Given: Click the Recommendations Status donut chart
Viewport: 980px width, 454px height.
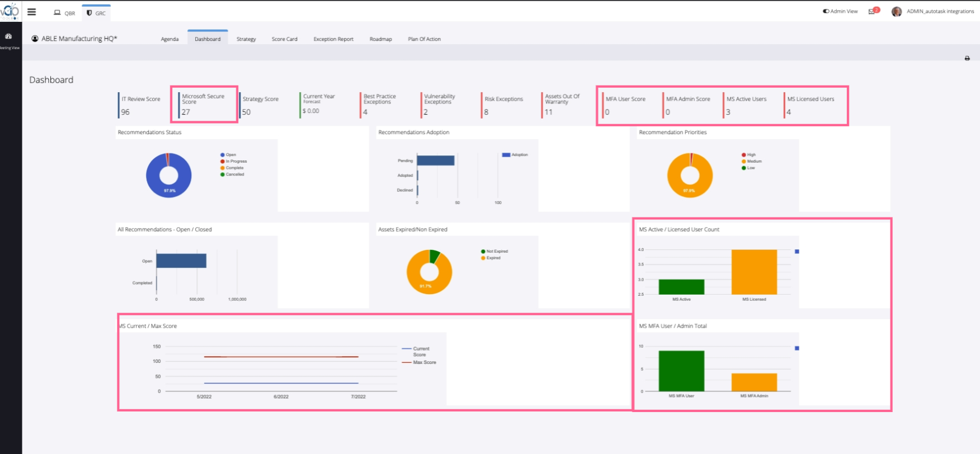Looking at the screenshot, I should (x=169, y=175).
